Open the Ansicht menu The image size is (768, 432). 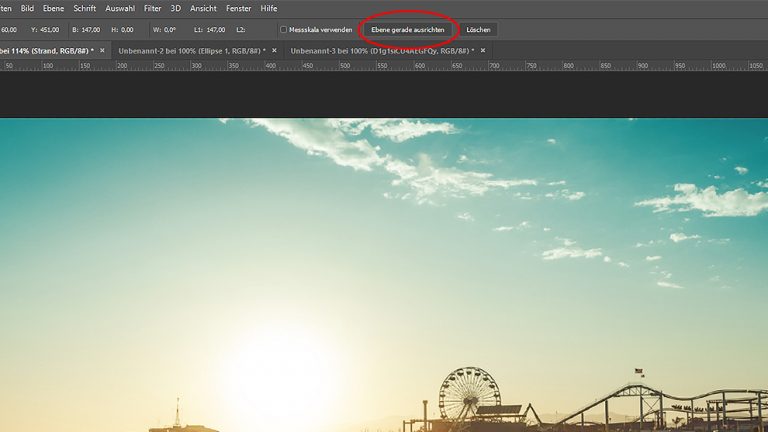(203, 8)
